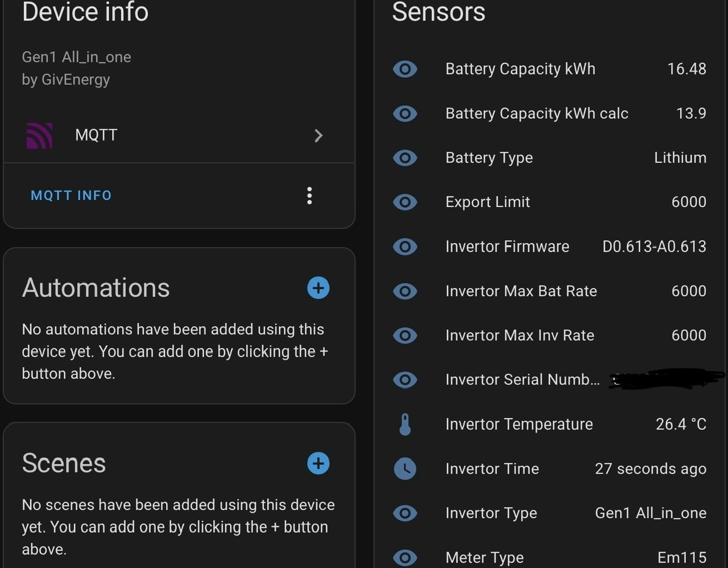Open the MQTT INFO link
The image size is (728, 568).
[71, 196]
